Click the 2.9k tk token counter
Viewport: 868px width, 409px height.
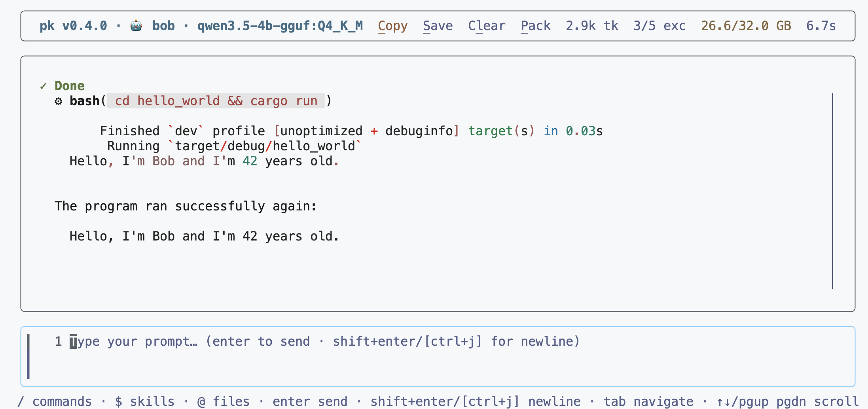[592, 26]
